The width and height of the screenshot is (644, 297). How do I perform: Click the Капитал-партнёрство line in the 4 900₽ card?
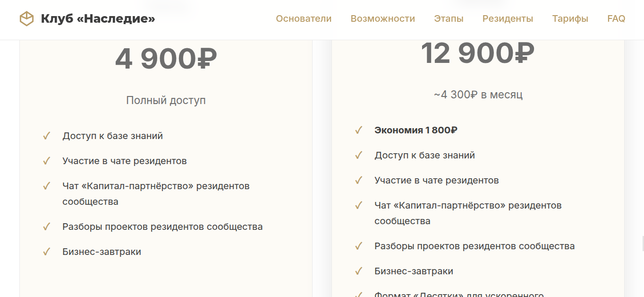(156, 194)
